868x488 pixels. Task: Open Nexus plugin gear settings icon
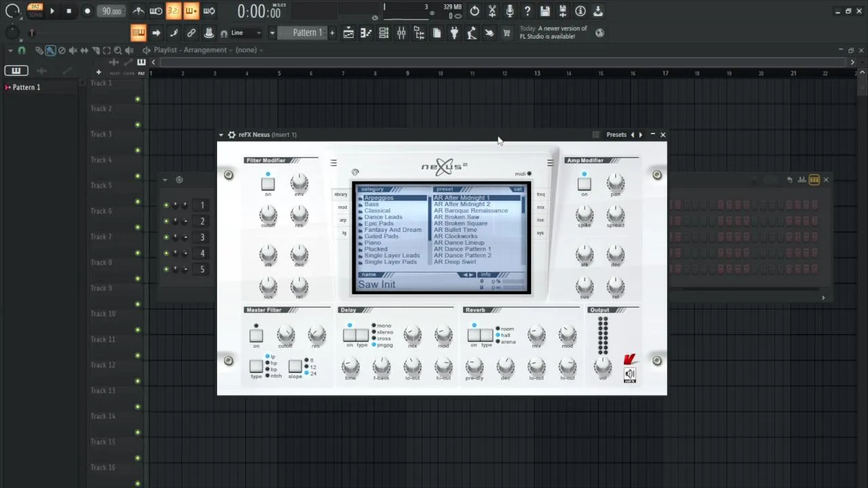tap(231, 135)
